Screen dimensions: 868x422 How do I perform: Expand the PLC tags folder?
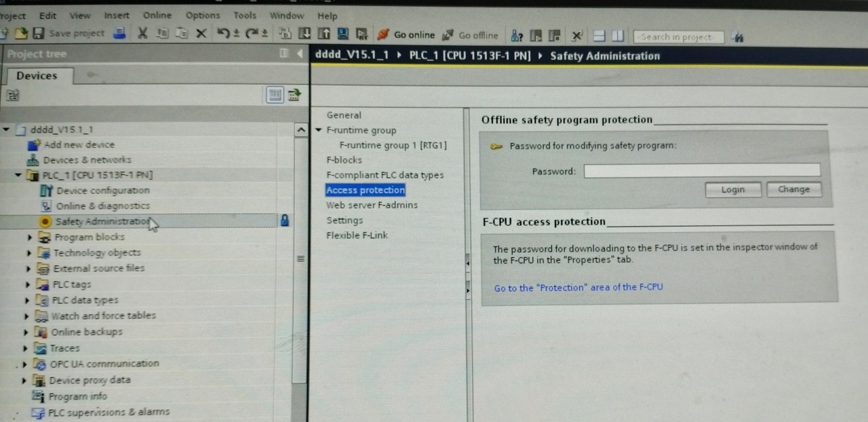(28, 285)
